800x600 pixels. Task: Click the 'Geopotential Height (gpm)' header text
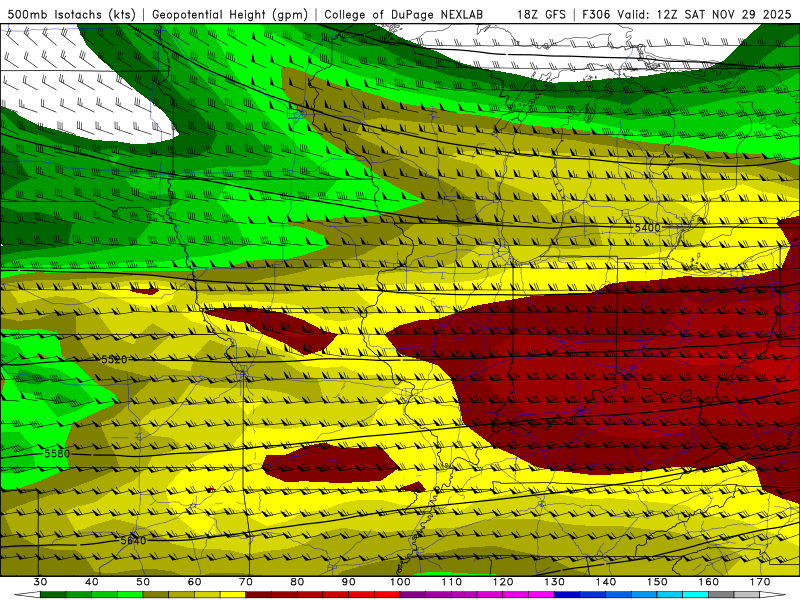click(x=230, y=14)
